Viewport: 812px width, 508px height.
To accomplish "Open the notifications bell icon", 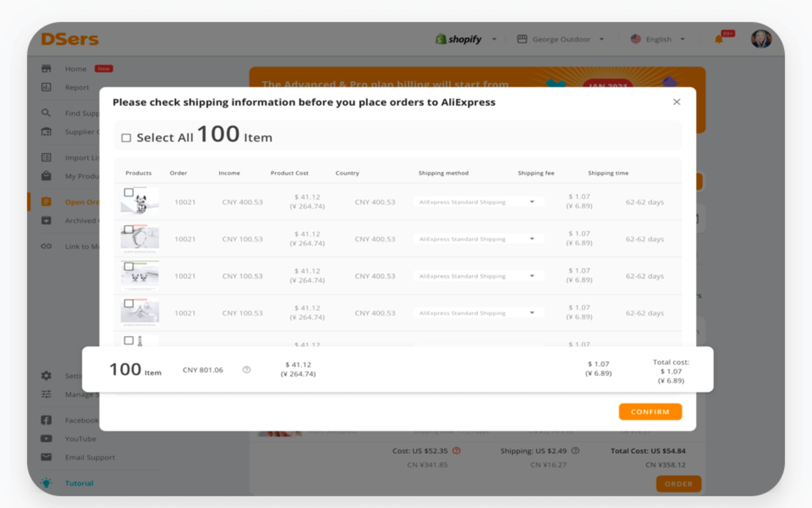I will tap(719, 39).
